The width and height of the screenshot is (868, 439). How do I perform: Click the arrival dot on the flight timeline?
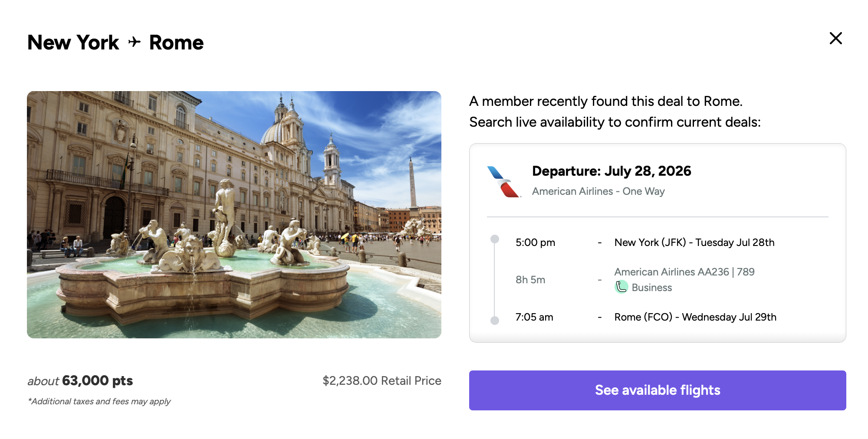pos(495,321)
